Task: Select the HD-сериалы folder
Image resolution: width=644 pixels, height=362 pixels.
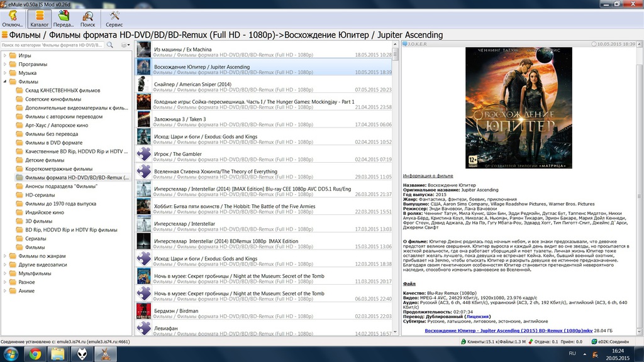Action: coord(40,195)
